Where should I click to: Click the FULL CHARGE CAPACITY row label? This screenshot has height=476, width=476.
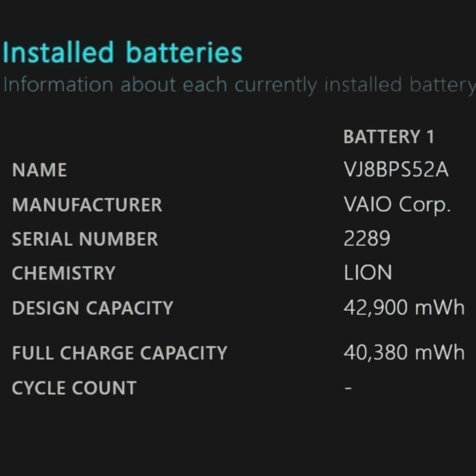tap(119, 353)
